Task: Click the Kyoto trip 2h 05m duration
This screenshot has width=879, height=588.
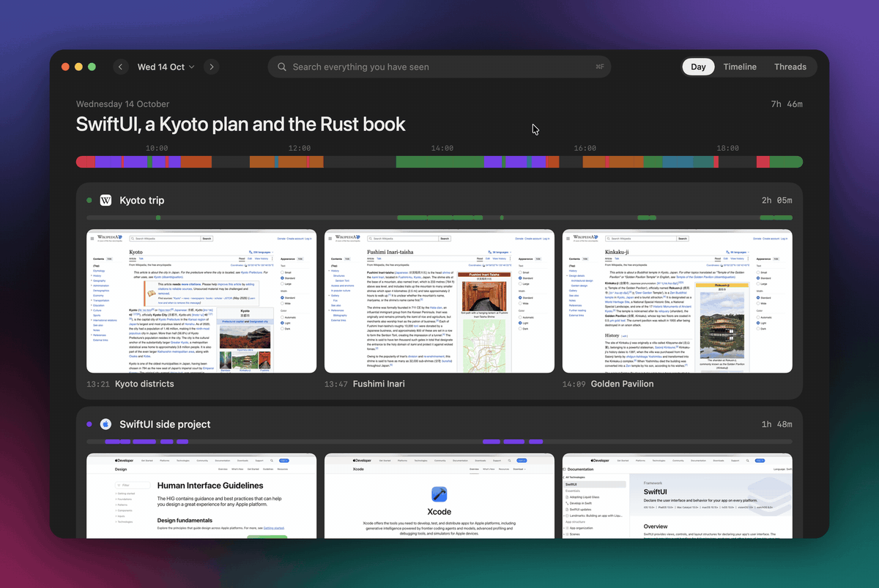Action: (x=777, y=200)
